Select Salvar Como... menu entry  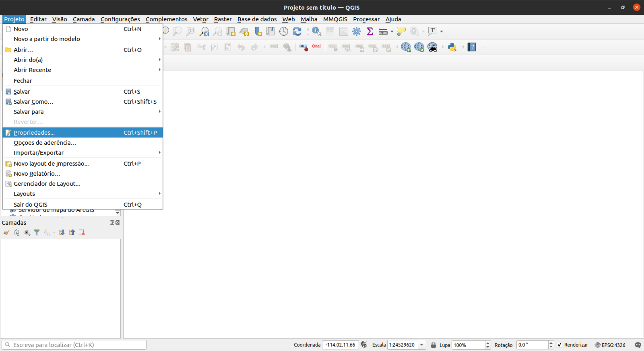coord(83,102)
